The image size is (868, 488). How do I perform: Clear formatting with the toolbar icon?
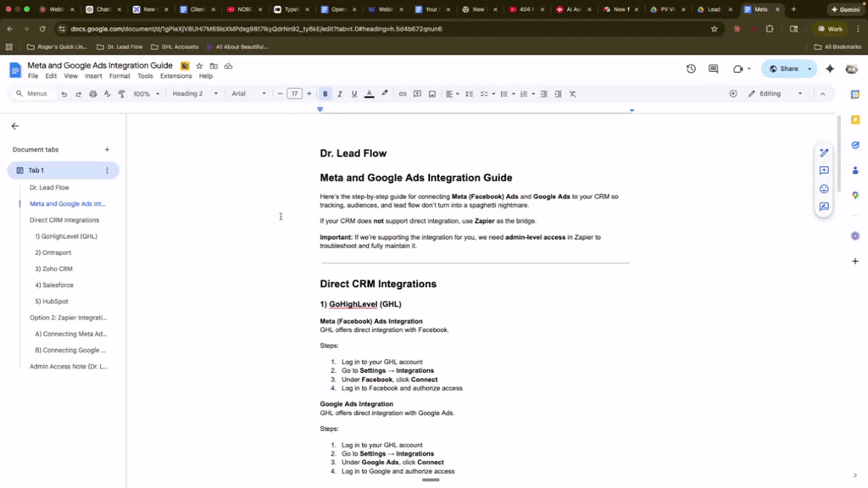point(570,94)
